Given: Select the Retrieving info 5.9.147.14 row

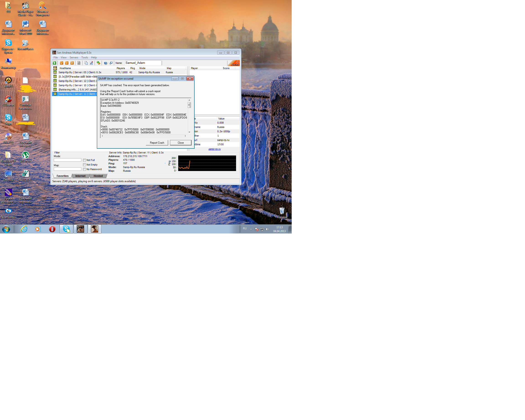Looking at the screenshot, I should click(75, 90).
